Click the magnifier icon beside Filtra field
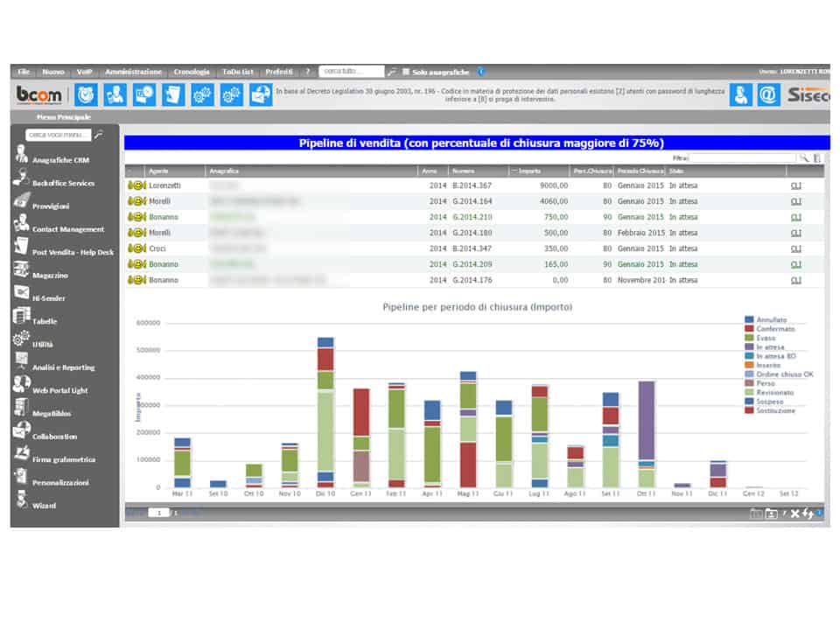The height and width of the screenshot is (630, 840). 803,158
